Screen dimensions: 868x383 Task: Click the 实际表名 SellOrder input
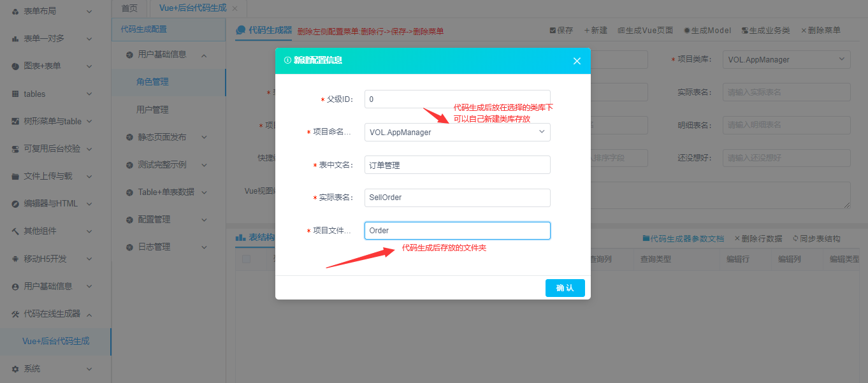coord(457,198)
